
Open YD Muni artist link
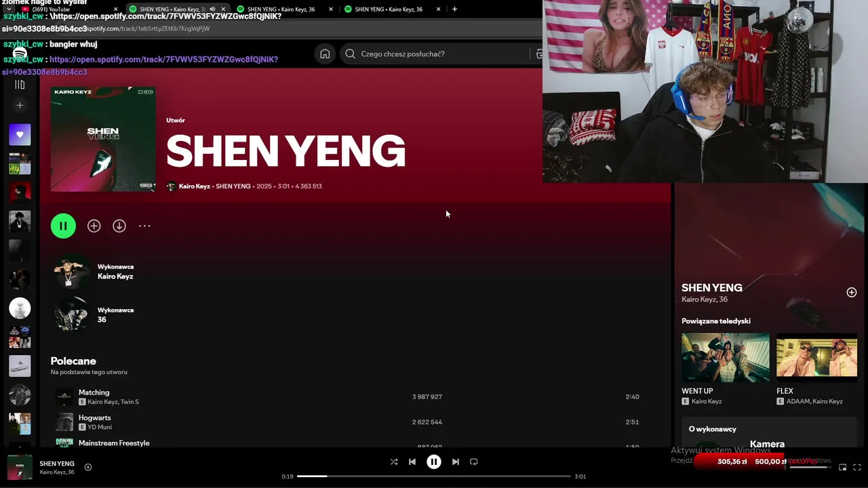click(100, 427)
